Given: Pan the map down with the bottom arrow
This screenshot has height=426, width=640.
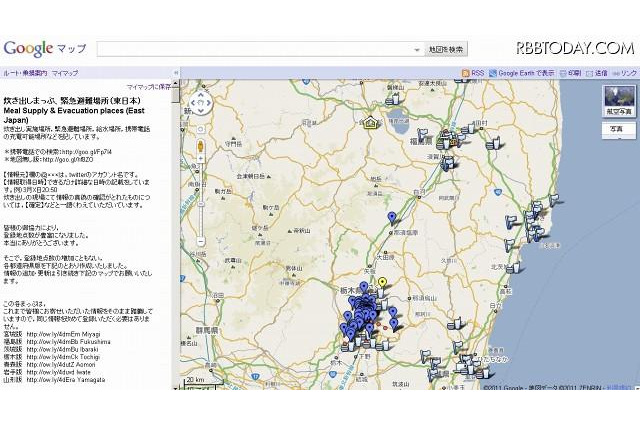Looking at the screenshot, I should pyautogui.click(x=200, y=111).
